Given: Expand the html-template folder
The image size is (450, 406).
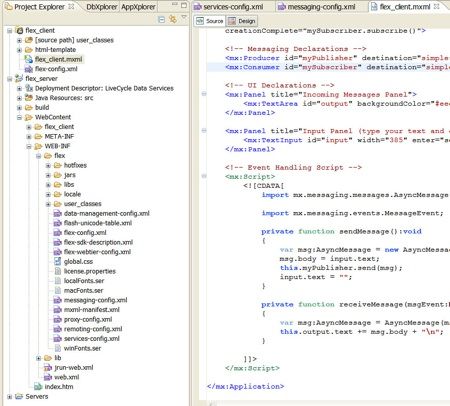Looking at the screenshot, I should point(19,50).
